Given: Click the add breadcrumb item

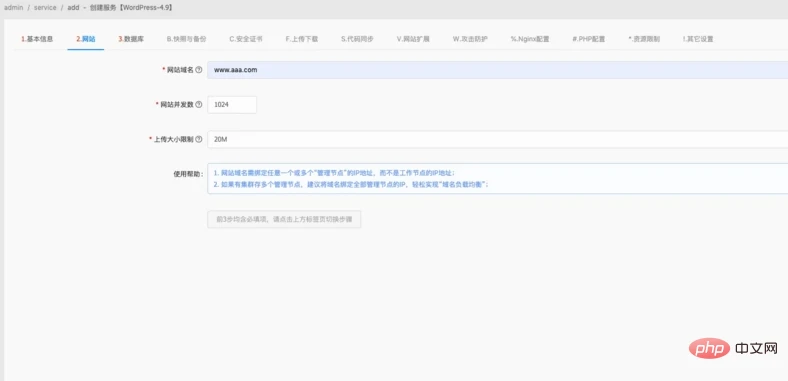Looking at the screenshot, I should pyautogui.click(x=73, y=8).
